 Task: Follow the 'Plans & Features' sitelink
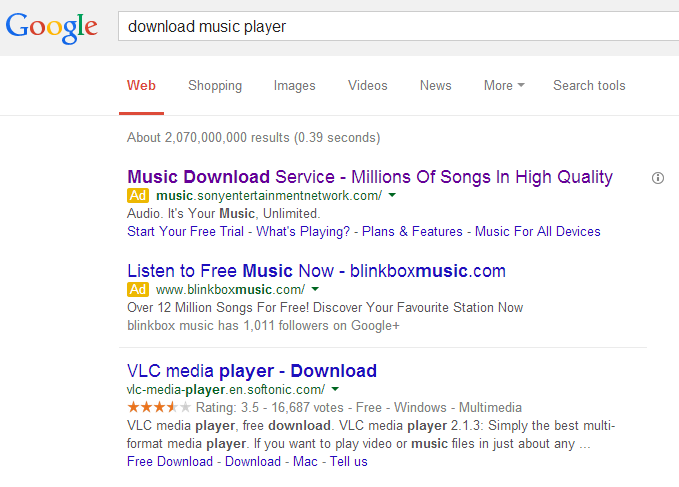412,232
